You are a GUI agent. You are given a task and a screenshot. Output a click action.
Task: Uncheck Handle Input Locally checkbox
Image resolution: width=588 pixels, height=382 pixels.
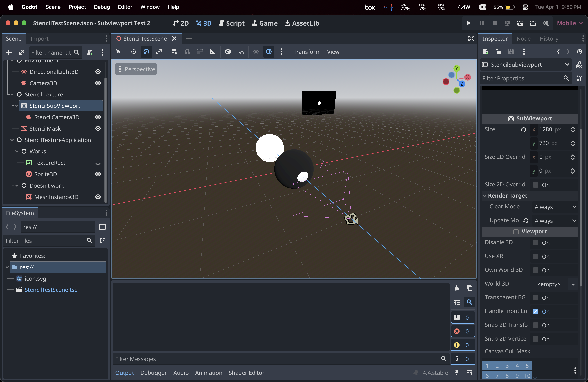[535, 312]
